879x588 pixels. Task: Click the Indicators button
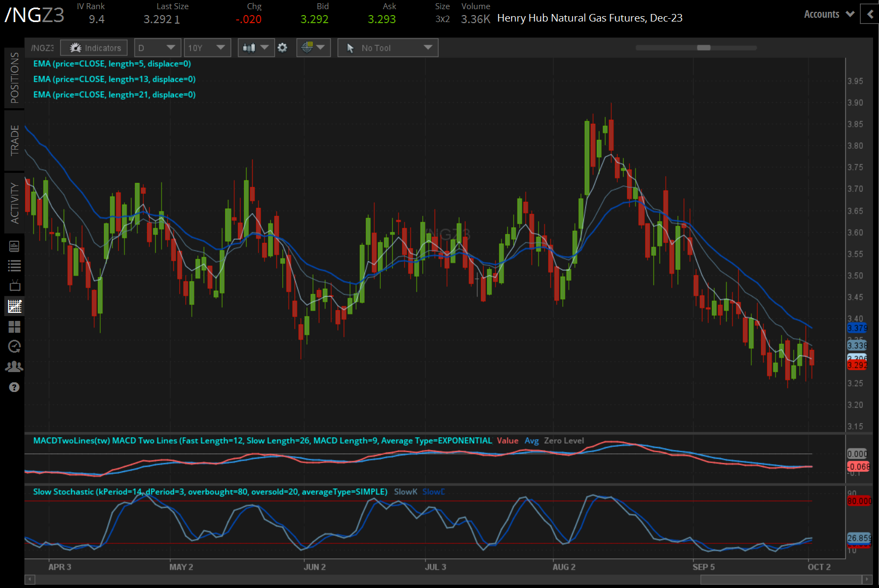(94, 48)
